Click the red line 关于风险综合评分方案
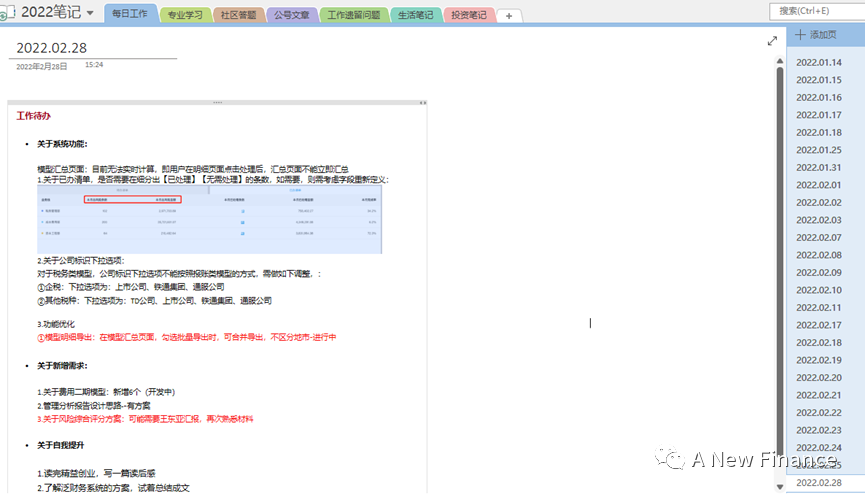The width and height of the screenshot is (865, 494). pos(145,419)
